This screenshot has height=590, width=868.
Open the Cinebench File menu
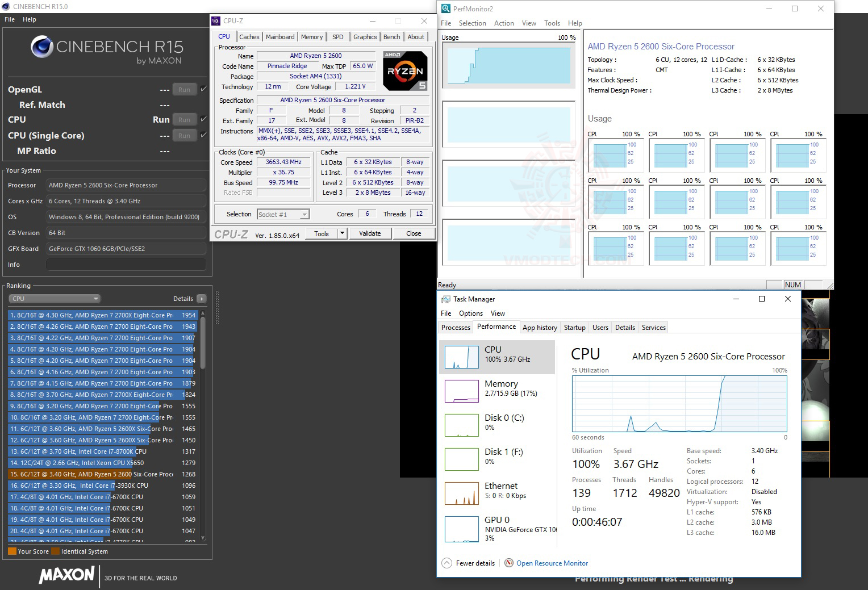[x=10, y=19]
